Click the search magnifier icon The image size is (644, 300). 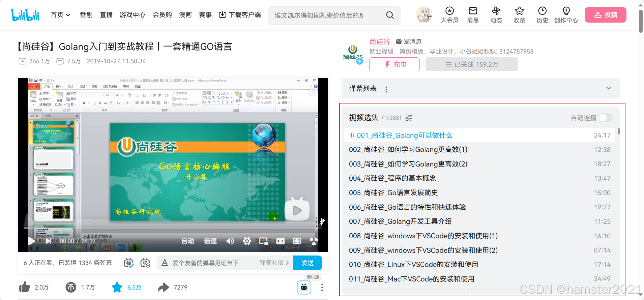[x=390, y=15]
